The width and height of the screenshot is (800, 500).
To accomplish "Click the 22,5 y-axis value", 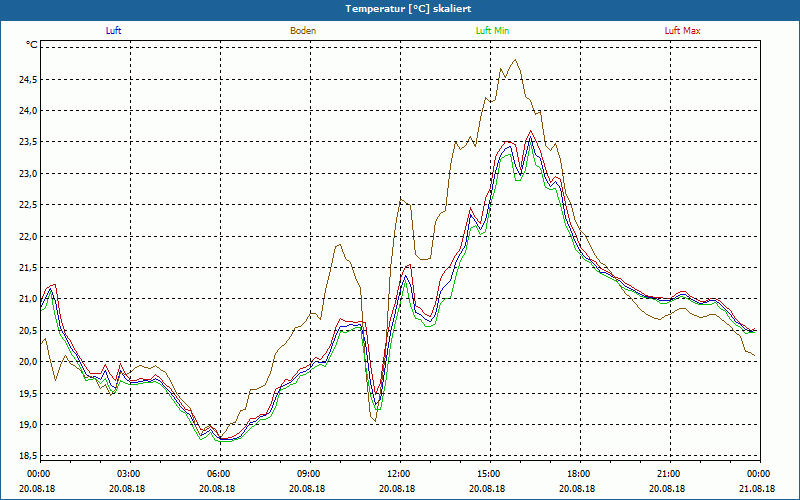I will click(x=29, y=205).
